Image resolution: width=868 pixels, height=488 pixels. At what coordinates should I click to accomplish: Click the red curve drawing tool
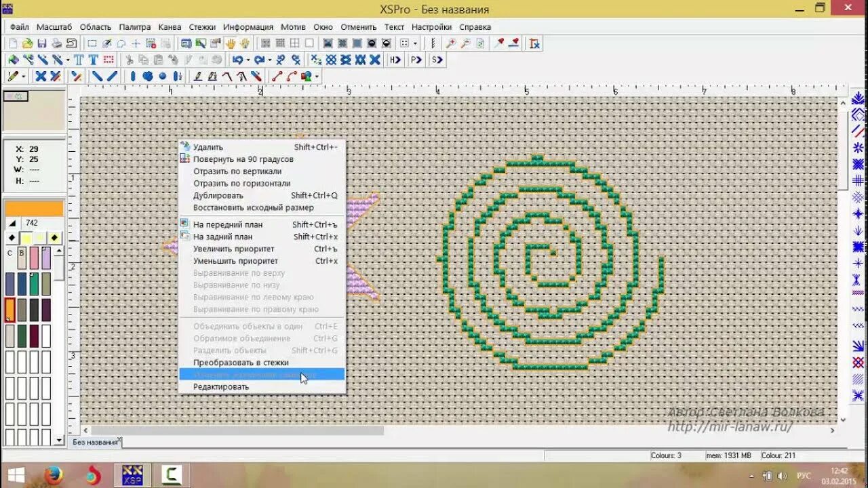pos(292,77)
